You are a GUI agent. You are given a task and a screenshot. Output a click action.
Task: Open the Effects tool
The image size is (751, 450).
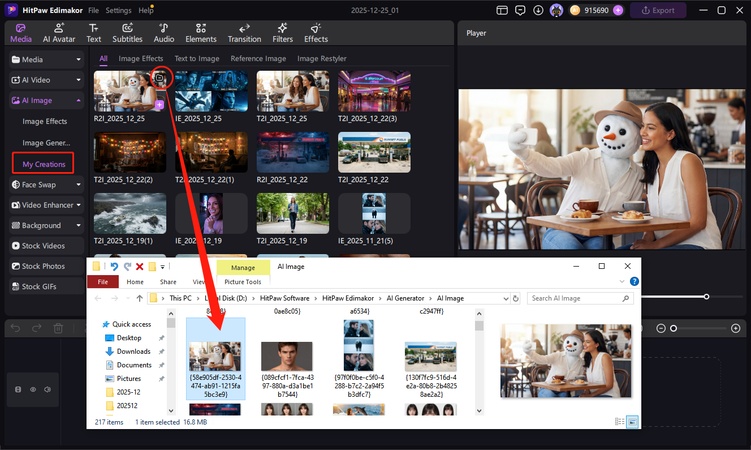click(316, 32)
